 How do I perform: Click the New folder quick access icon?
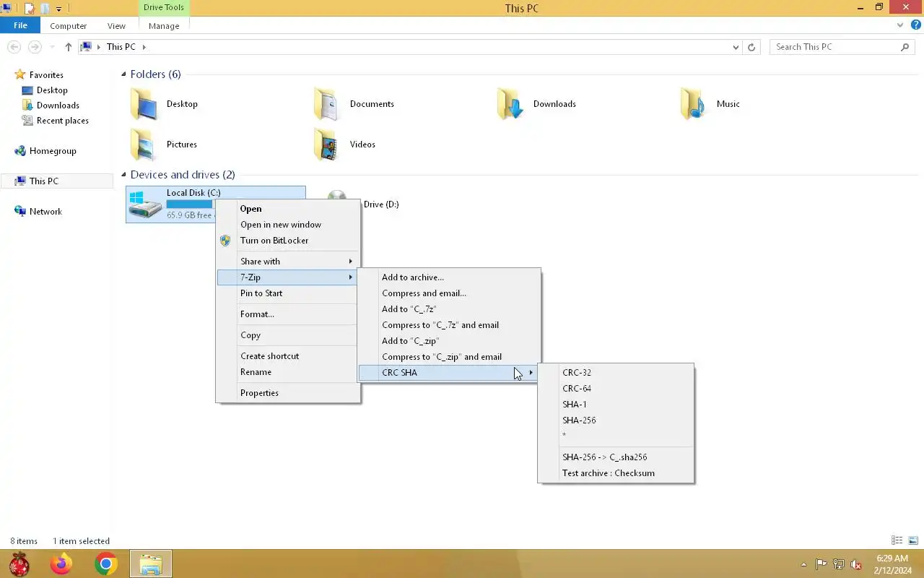coord(45,9)
